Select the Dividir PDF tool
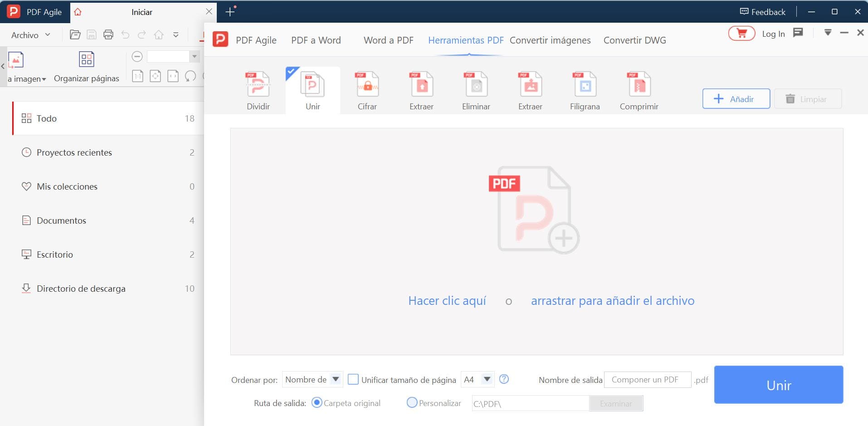This screenshot has width=868, height=426. [x=258, y=91]
